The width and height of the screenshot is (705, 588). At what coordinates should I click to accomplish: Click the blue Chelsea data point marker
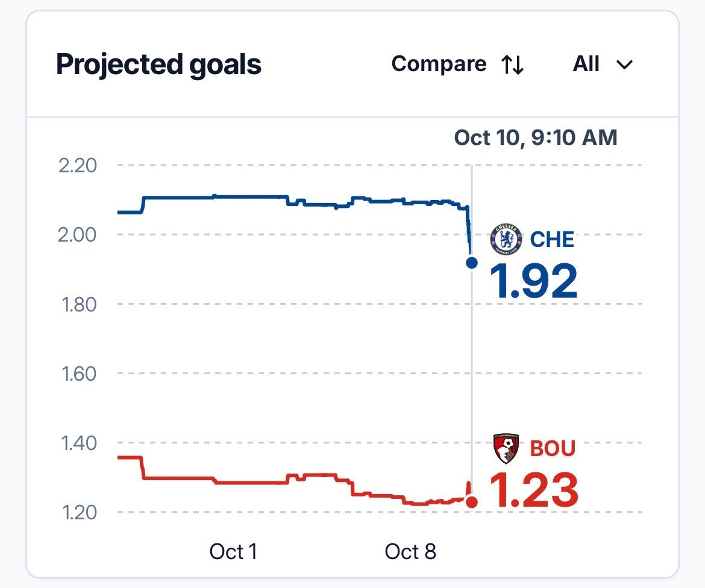(x=472, y=263)
